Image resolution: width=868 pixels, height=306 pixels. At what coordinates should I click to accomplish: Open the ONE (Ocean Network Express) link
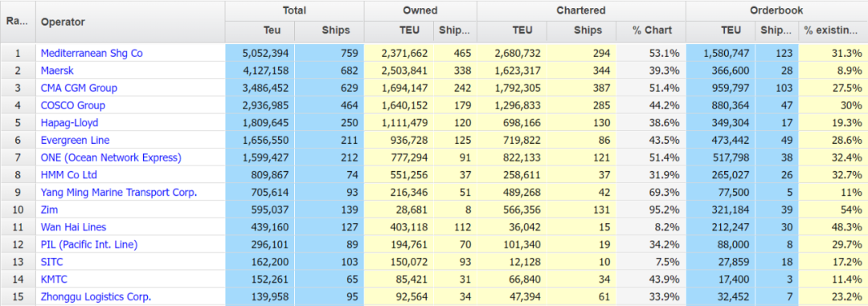point(111,157)
